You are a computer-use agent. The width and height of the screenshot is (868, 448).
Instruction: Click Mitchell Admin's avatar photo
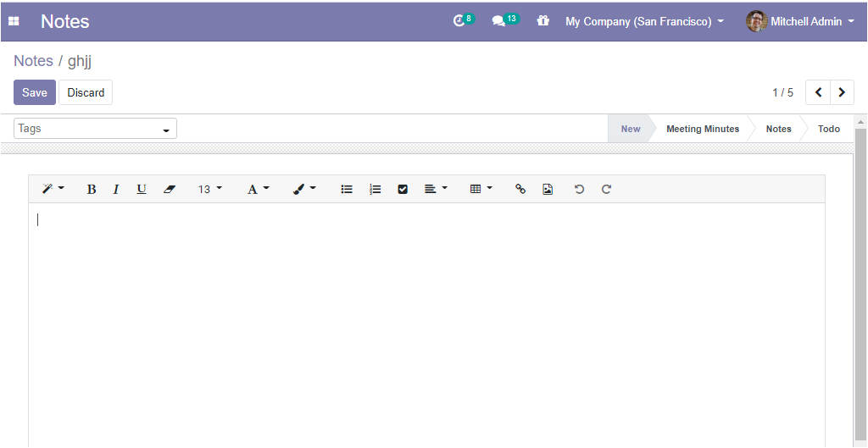756,21
